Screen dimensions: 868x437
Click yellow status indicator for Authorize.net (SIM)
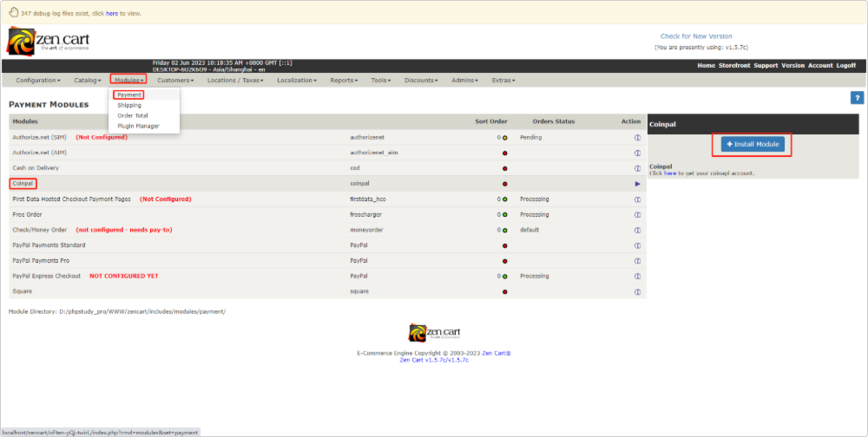504,138
